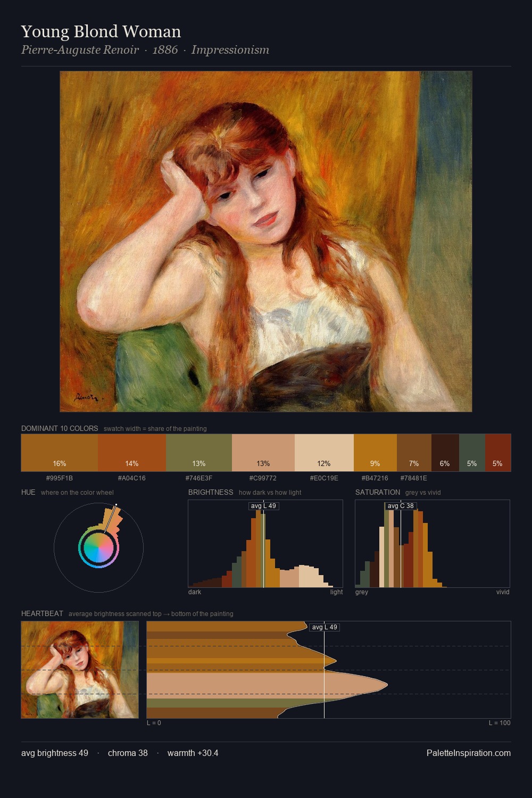The image size is (532, 798).
Task: Select the 16% brown swatch
Action: click(x=60, y=453)
